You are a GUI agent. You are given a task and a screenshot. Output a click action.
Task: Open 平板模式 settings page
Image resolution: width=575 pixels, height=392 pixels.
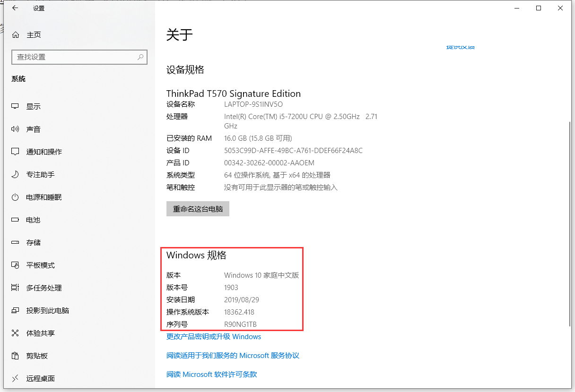tap(41, 265)
